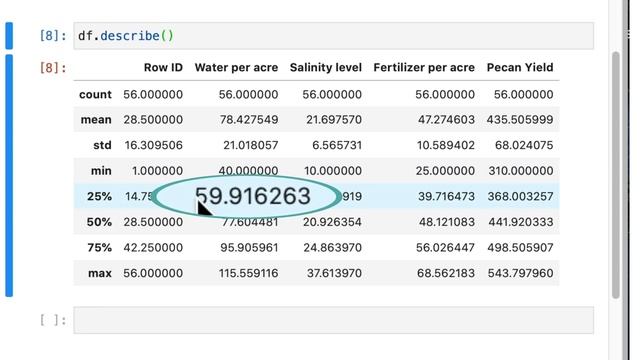Click the std Water per acre value 21.018057
This screenshot has height=360, width=640.
[251, 145]
